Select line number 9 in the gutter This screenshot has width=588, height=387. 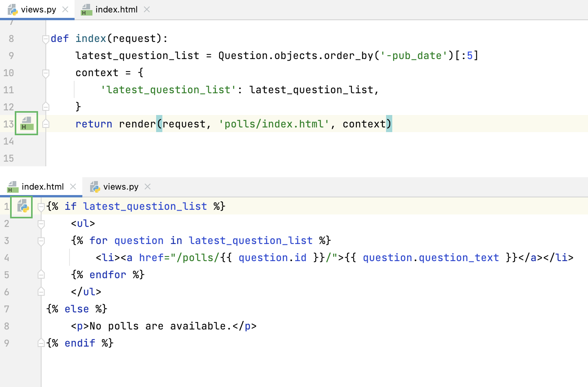[x=11, y=55]
